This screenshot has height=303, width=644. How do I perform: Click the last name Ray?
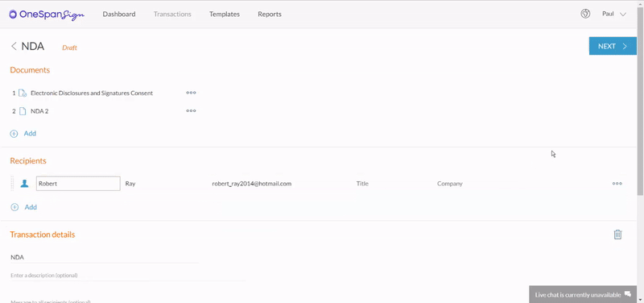coord(130,184)
